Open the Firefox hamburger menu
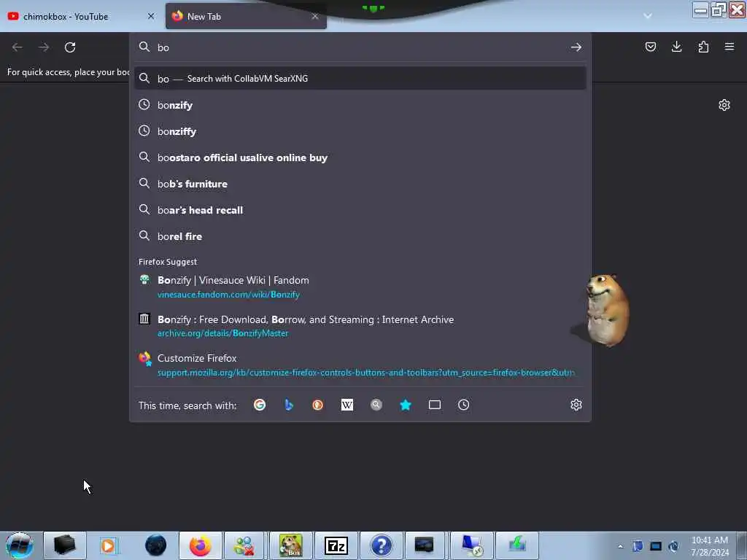 [729, 47]
